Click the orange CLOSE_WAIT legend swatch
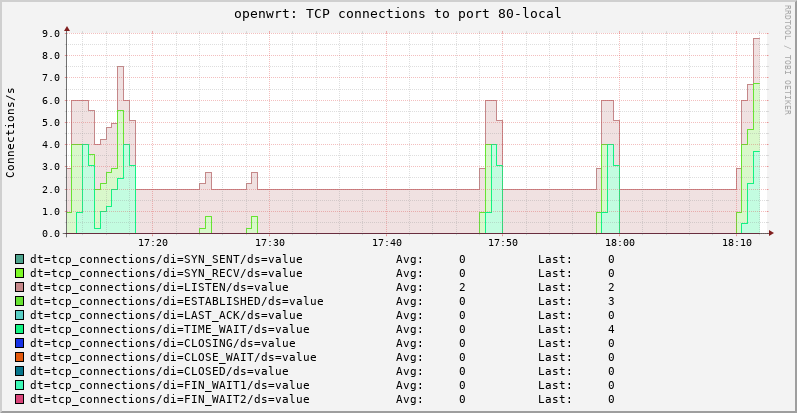 19,357
